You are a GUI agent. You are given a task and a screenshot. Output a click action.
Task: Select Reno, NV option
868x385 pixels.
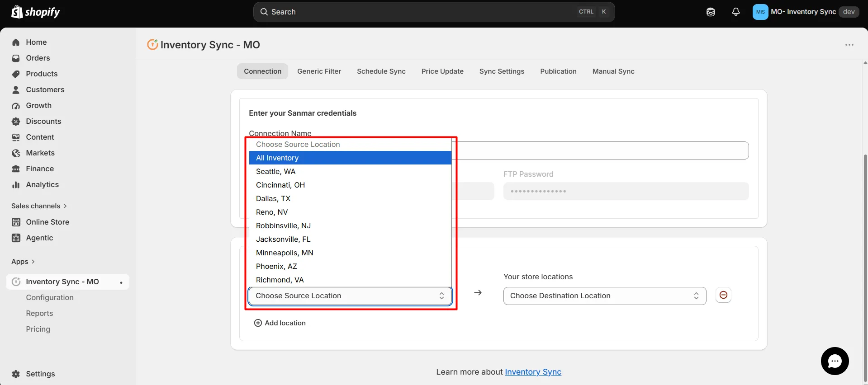(x=350, y=212)
